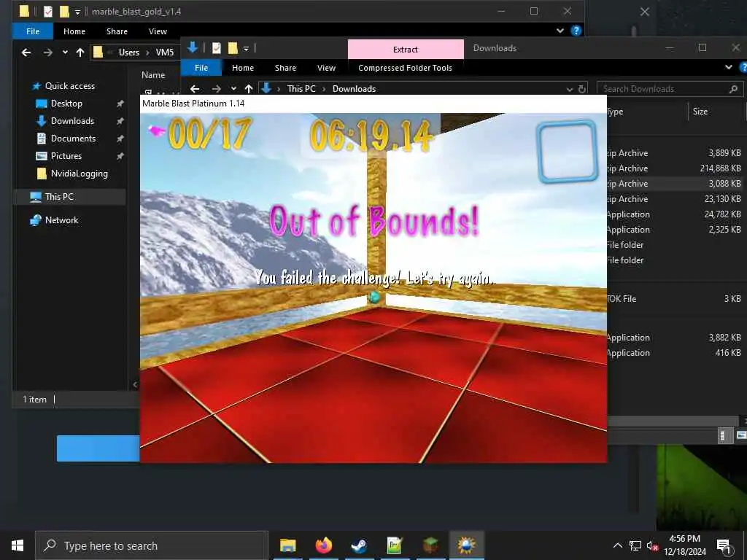This screenshot has height=560, width=747.
Task: Open the Windows Start menu
Action: [x=18, y=545]
